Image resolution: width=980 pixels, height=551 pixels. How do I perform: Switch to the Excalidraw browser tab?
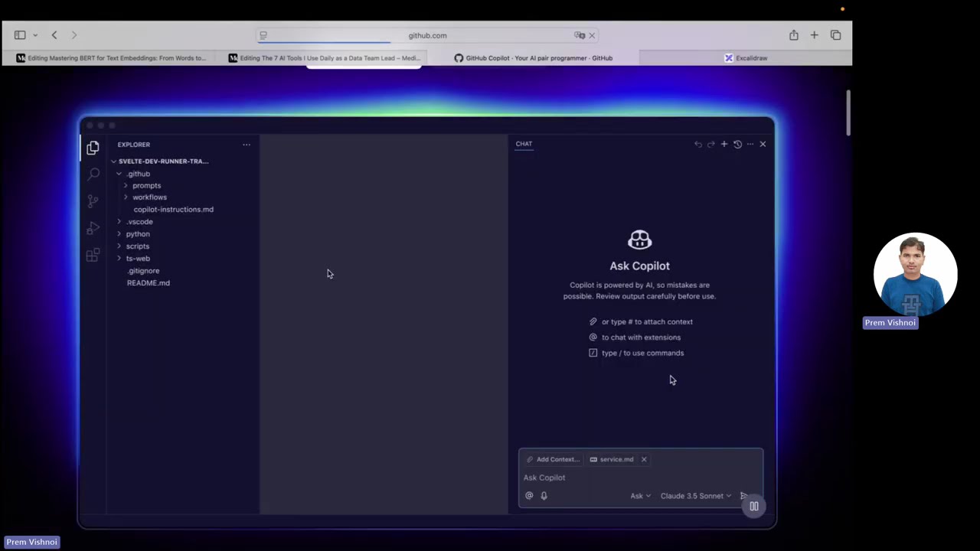[746, 58]
